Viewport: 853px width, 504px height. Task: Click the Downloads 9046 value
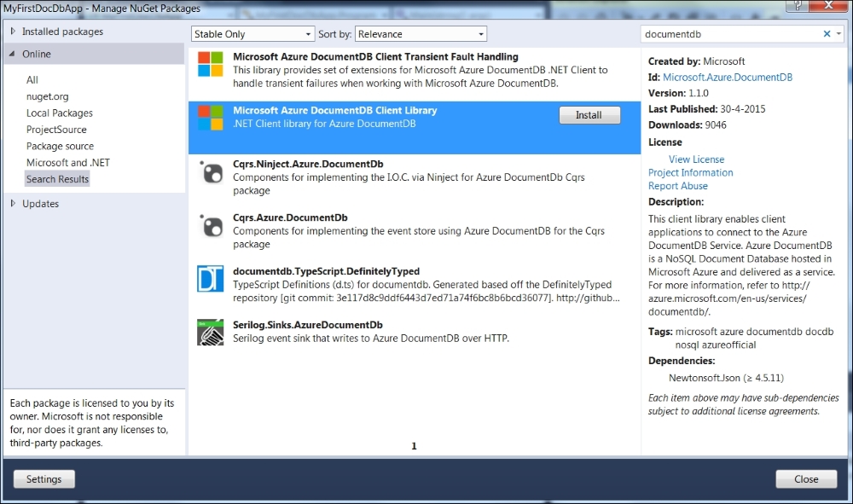pyautogui.click(x=716, y=125)
